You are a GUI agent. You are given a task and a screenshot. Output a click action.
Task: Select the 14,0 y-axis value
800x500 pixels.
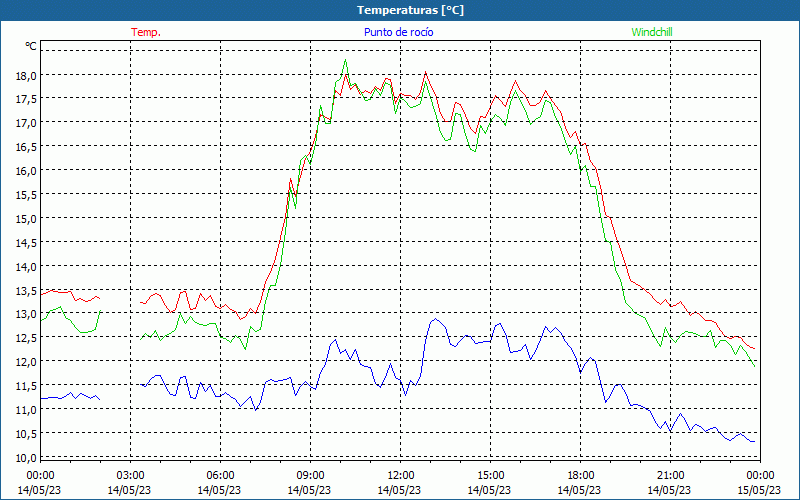tap(26, 266)
